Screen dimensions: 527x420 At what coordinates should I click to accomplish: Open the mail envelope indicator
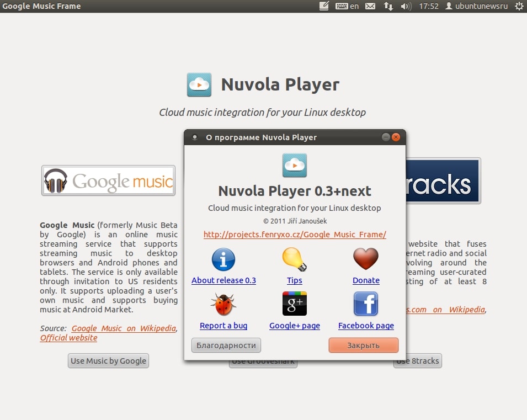tap(370, 6)
